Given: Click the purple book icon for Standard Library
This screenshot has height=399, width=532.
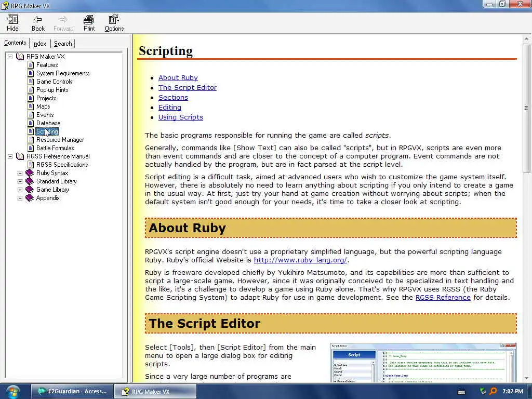Looking at the screenshot, I should (30, 181).
